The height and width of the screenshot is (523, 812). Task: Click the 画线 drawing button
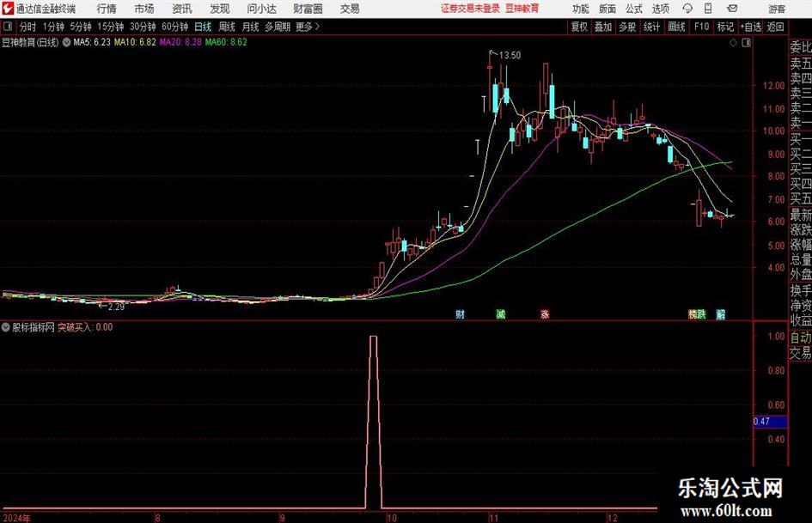click(677, 27)
